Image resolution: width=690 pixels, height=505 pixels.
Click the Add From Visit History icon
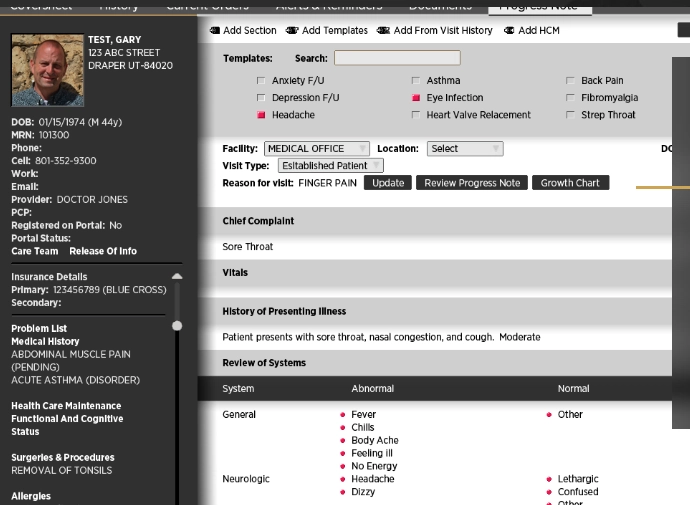click(383, 30)
